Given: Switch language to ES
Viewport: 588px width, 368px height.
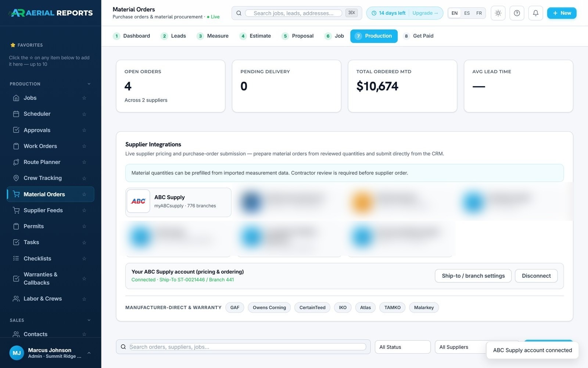Looking at the screenshot, I should point(467,13).
